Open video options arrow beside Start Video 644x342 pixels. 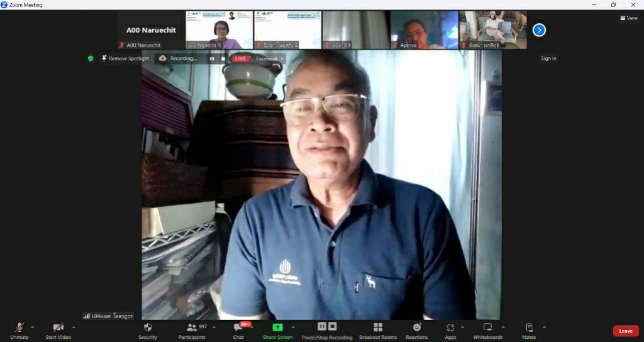tap(74, 327)
